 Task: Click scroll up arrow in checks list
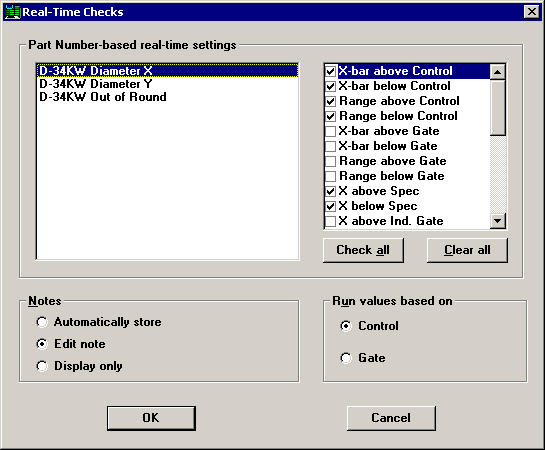pyautogui.click(x=497, y=72)
